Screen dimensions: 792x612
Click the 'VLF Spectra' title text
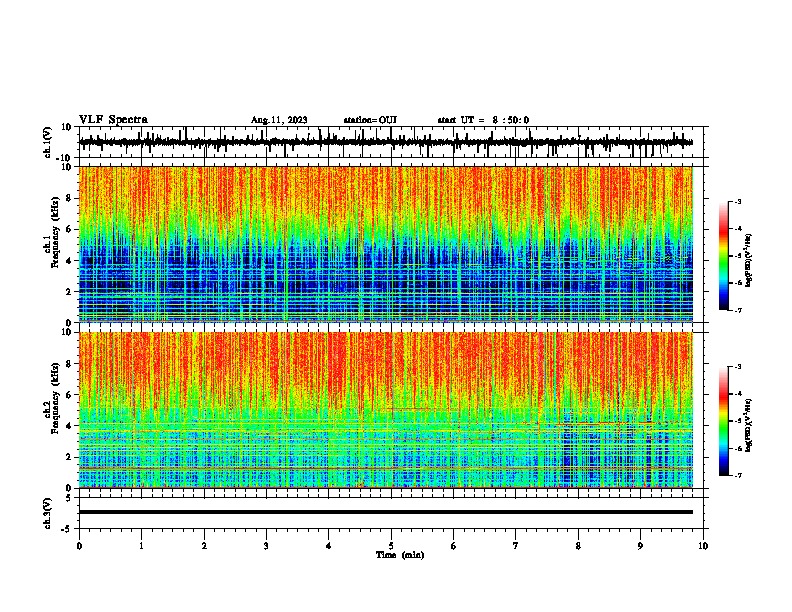coord(113,120)
